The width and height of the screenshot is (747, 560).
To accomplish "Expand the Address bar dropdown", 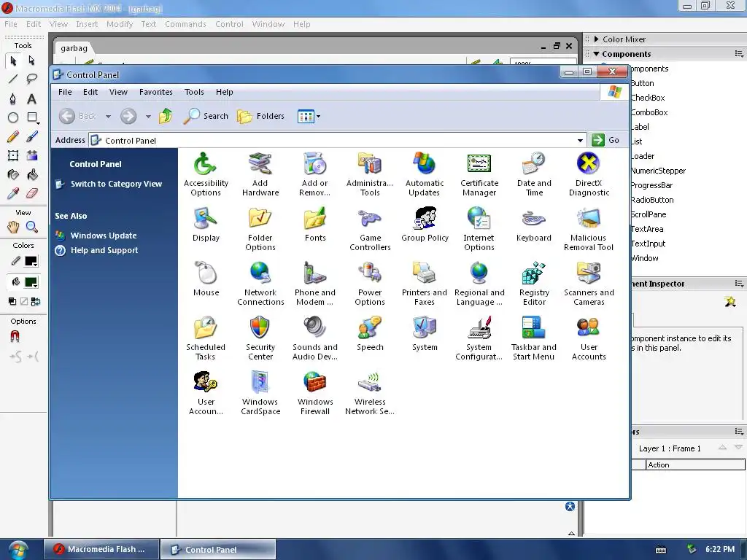I will point(580,141).
